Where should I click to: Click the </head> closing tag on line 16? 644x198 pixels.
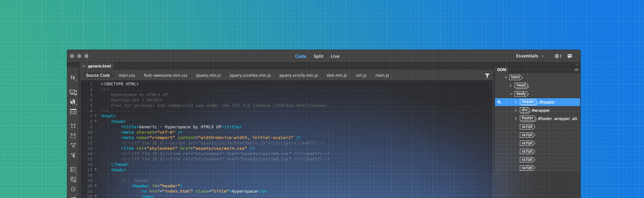pyautogui.click(x=120, y=164)
